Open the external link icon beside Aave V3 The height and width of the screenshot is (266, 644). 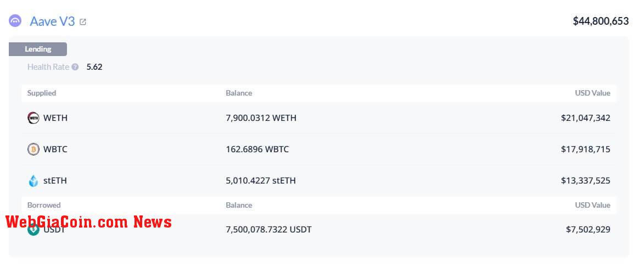(82, 22)
